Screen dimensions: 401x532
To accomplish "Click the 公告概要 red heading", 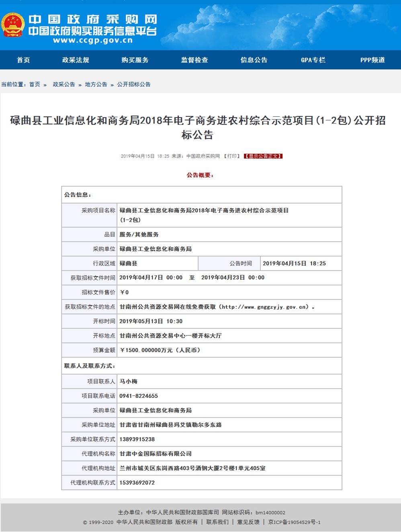I will click(x=200, y=175).
